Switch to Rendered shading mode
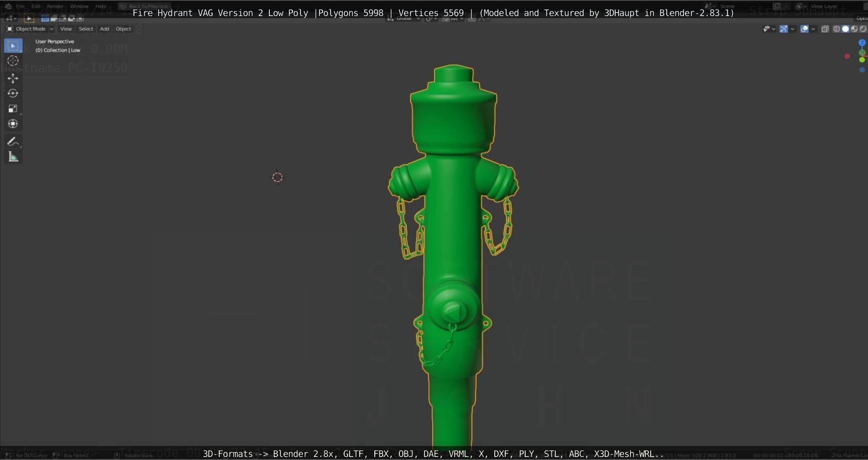Viewport: 868px width, 460px height. [x=863, y=29]
